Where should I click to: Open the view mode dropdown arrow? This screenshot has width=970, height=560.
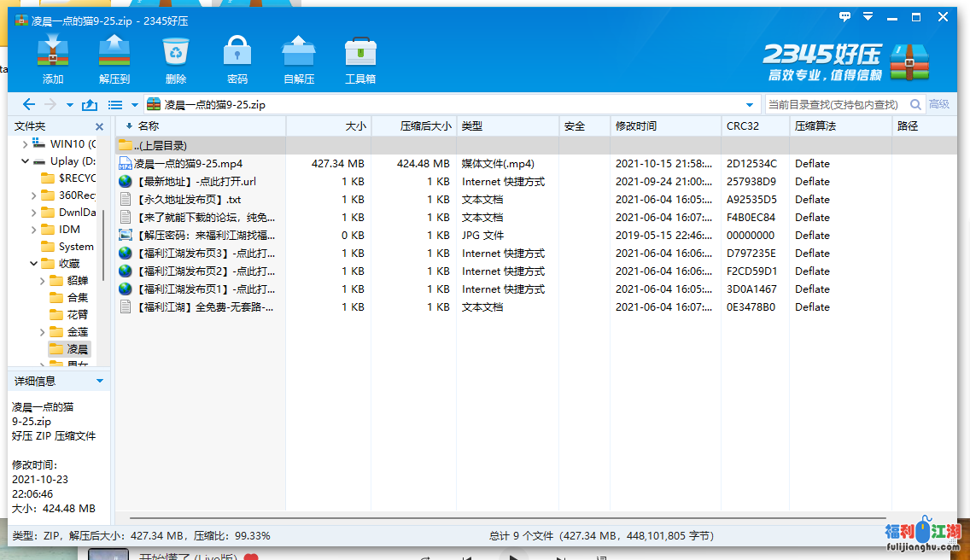134,105
